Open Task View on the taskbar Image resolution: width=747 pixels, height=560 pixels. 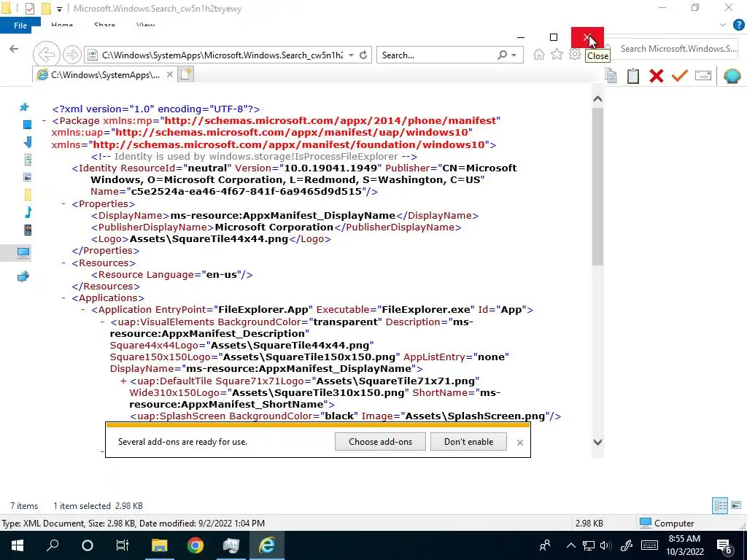123,545
